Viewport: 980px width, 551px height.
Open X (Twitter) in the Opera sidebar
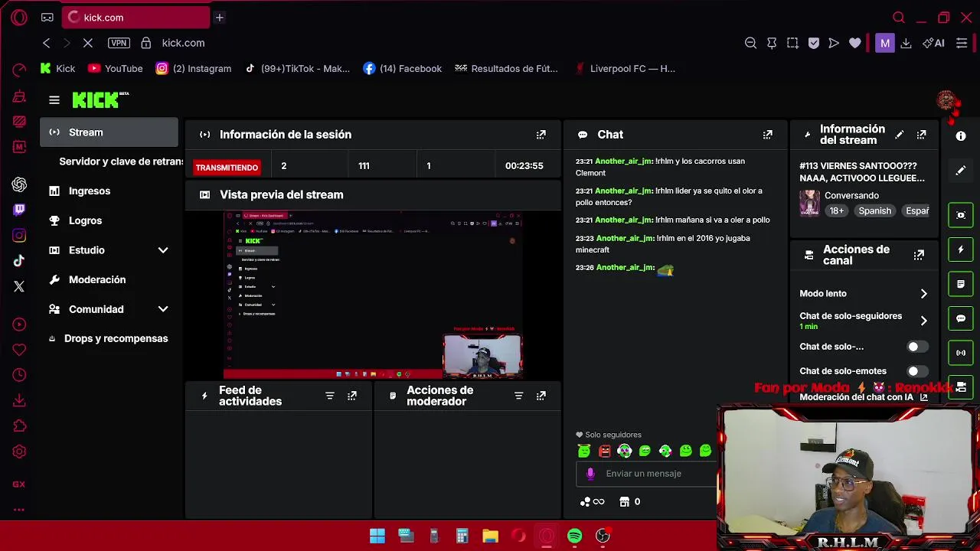[x=19, y=286]
